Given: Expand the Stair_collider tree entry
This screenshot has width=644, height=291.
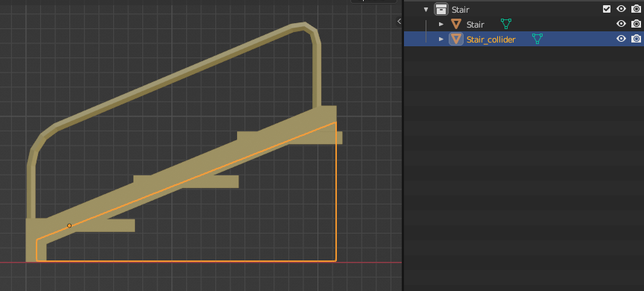Looking at the screenshot, I should (x=441, y=39).
